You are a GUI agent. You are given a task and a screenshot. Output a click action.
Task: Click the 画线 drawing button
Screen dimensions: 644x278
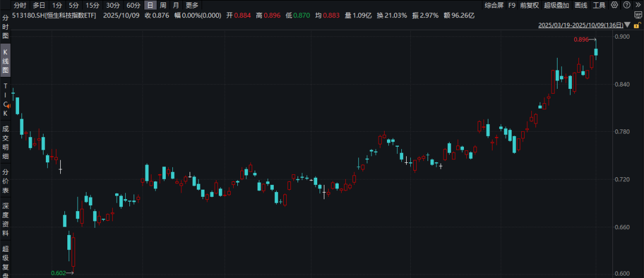coord(581,5)
